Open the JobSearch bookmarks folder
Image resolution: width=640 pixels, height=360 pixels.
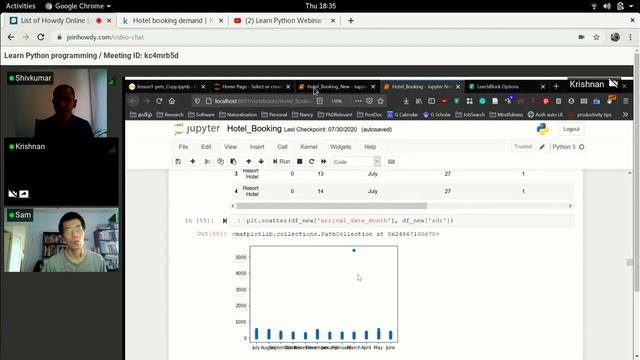point(471,115)
